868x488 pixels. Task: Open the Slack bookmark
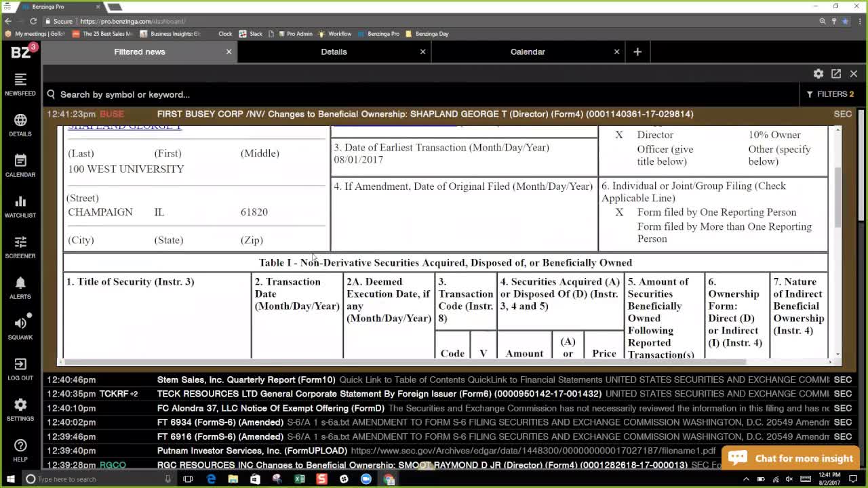tap(251, 34)
